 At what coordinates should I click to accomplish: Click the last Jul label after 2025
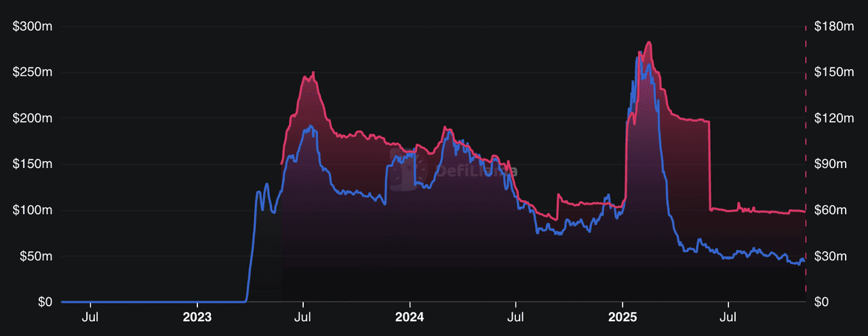(728, 316)
